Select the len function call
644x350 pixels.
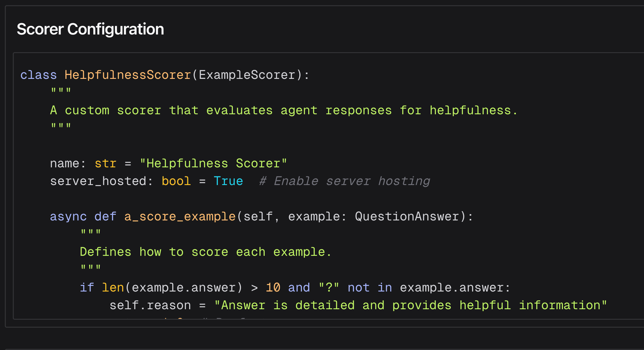(113, 287)
